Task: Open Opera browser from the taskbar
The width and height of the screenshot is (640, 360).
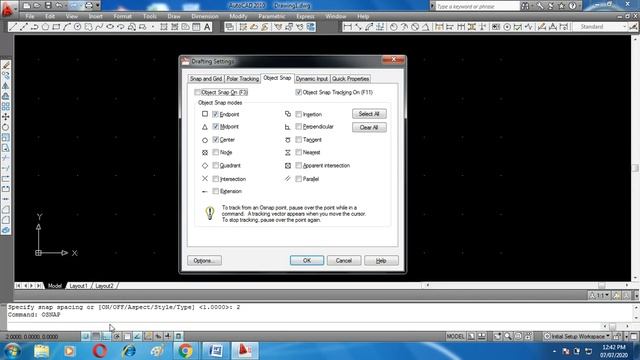Action: point(99,351)
